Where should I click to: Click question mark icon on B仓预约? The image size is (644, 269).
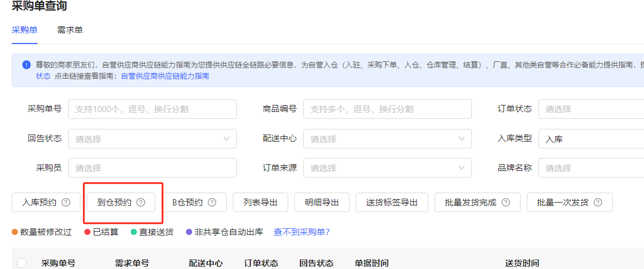pyautogui.click(x=212, y=203)
